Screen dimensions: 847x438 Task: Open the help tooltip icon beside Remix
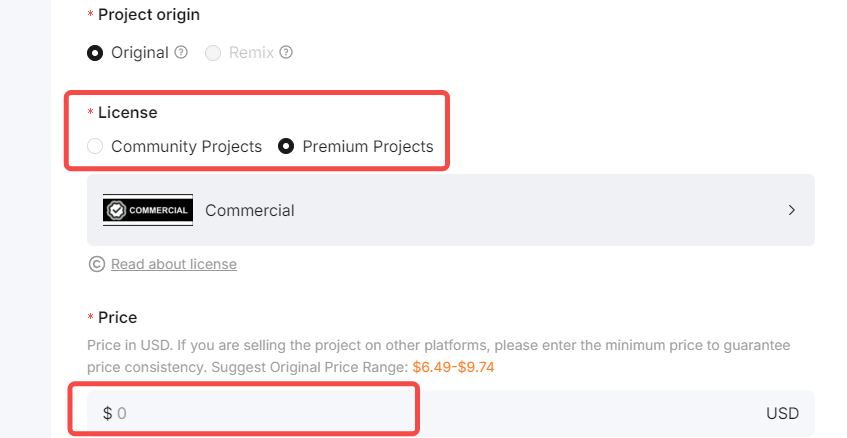pyautogui.click(x=286, y=52)
